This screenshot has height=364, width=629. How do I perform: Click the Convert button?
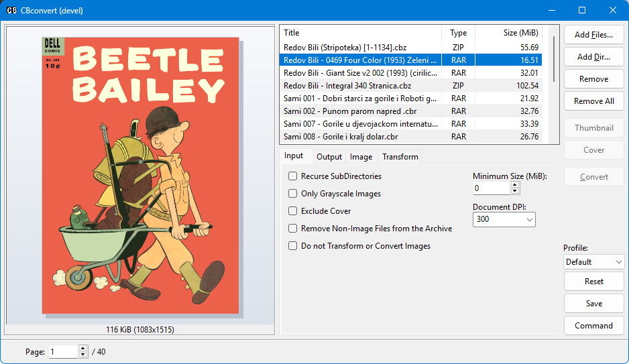click(593, 177)
